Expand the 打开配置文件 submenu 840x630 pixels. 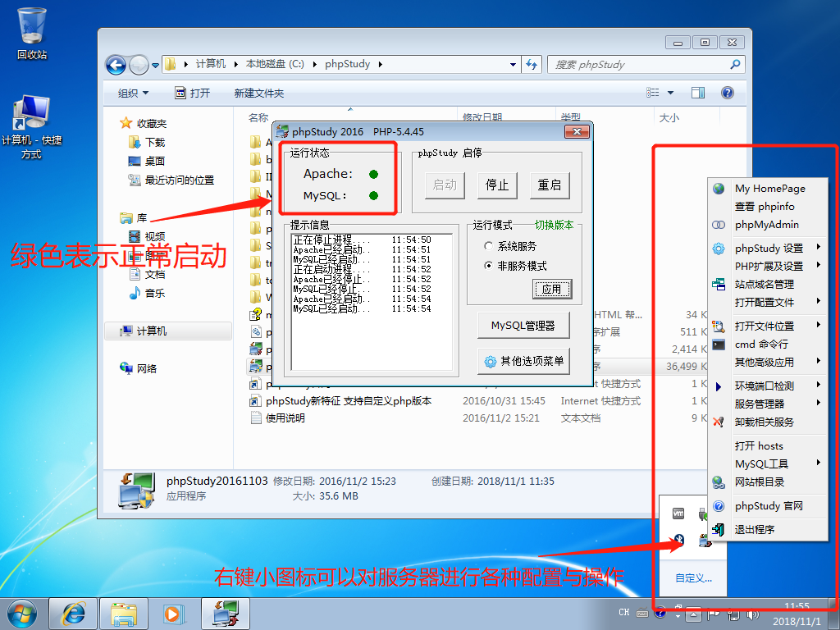[818, 301]
